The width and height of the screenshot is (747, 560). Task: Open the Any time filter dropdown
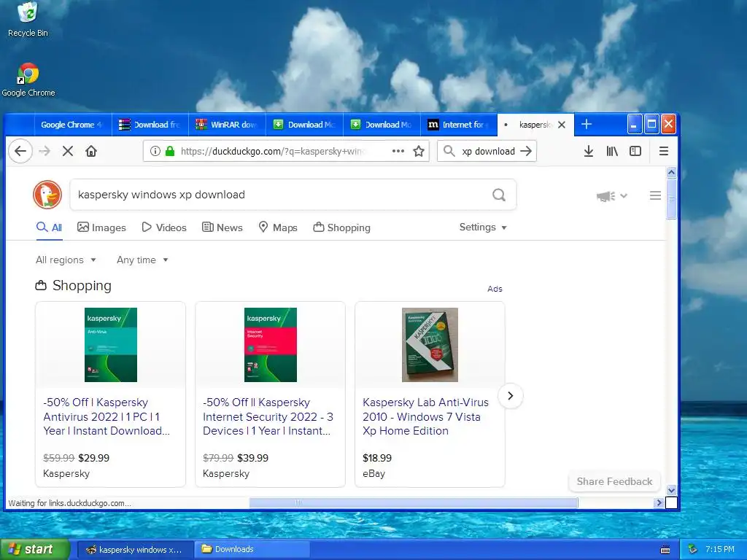[142, 260]
